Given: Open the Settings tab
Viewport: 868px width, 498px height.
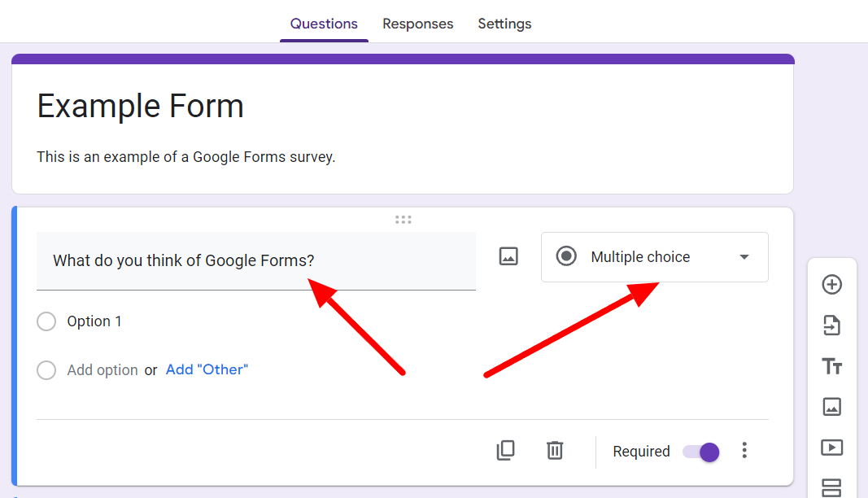Looking at the screenshot, I should pos(504,24).
